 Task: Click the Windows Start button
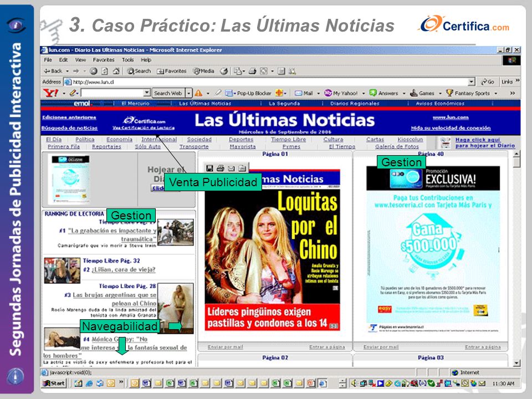[x=54, y=383]
